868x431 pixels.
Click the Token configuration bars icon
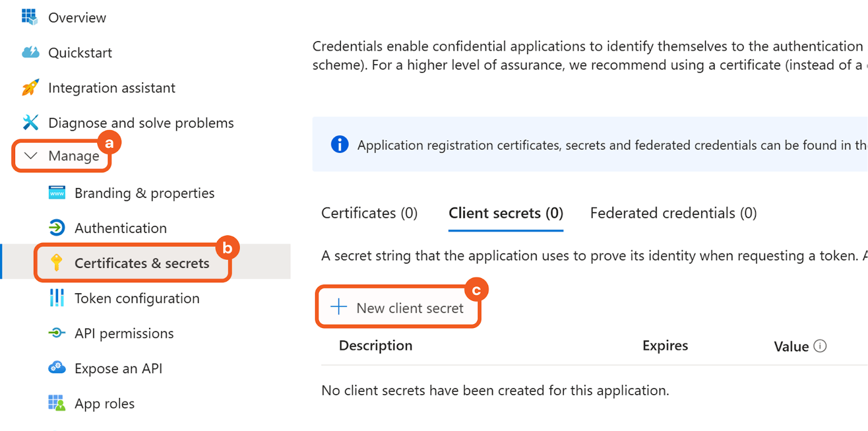click(x=57, y=298)
